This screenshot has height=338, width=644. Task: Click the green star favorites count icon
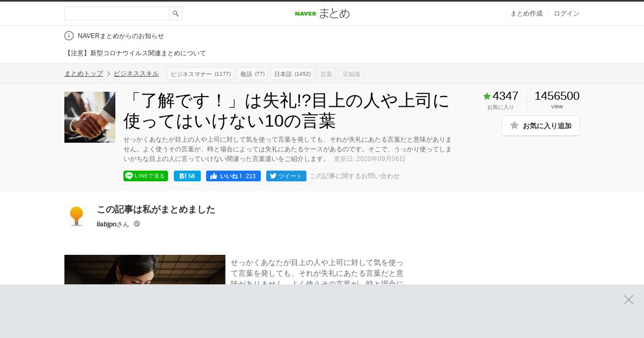pyautogui.click(x=487, y=96)
